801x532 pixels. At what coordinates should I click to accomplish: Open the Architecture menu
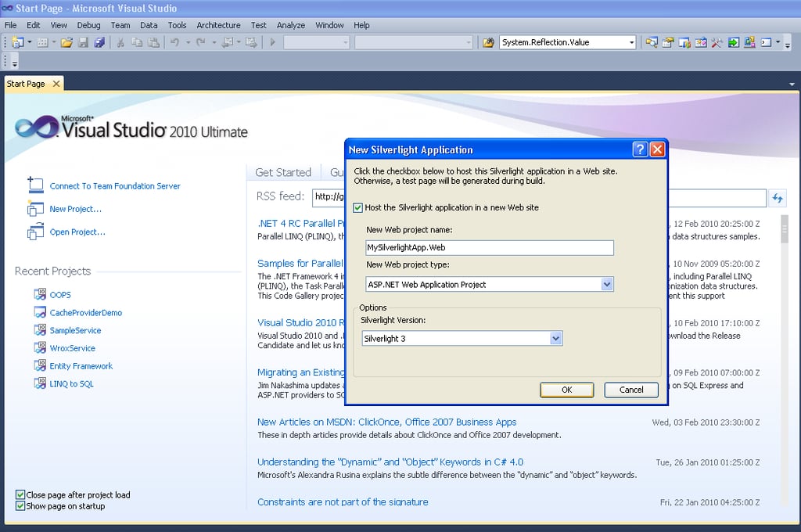point(219,25)
